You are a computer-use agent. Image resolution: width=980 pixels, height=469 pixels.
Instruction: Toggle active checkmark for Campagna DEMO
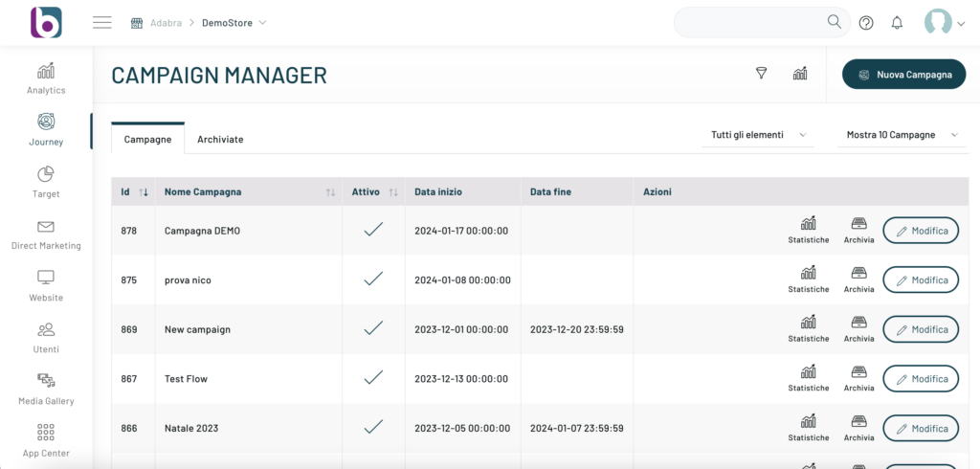tap(373, 230)
